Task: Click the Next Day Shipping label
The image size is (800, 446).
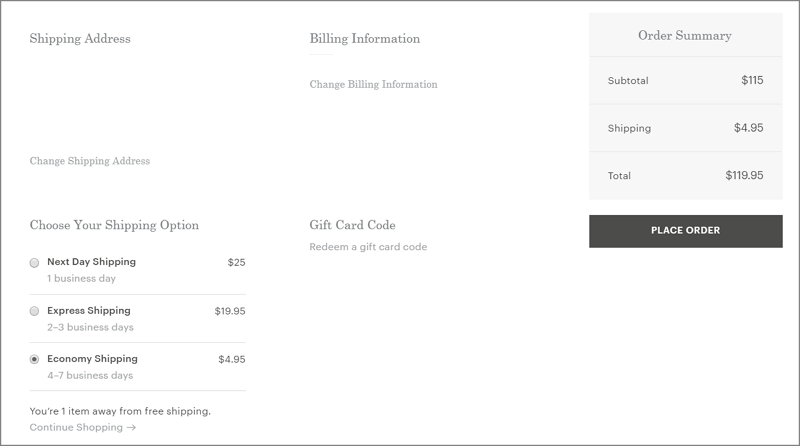Action: [91, 262]
